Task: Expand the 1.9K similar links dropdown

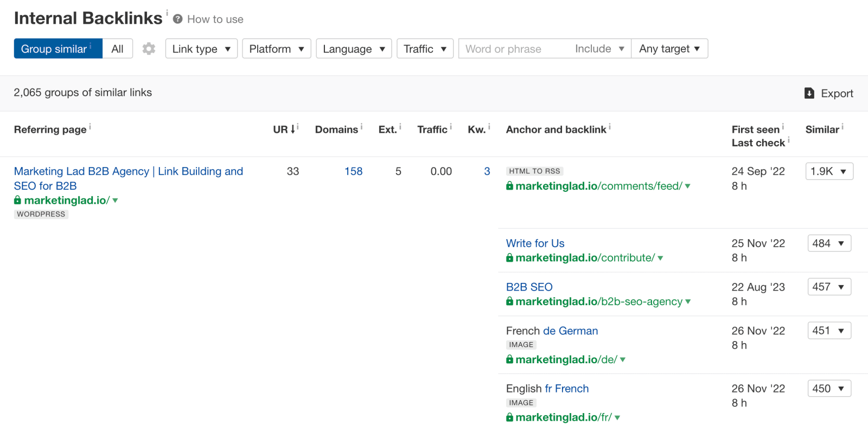Action: coord(829,171)
